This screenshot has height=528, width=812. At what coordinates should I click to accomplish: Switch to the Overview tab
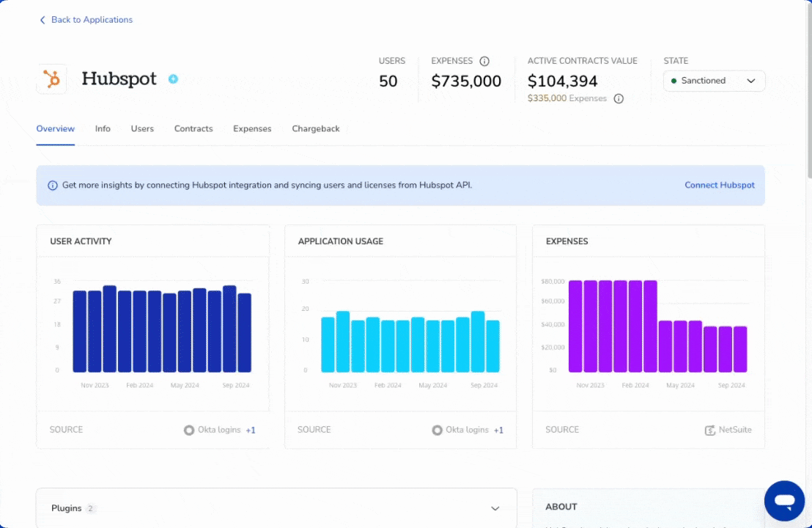point(56,128)
